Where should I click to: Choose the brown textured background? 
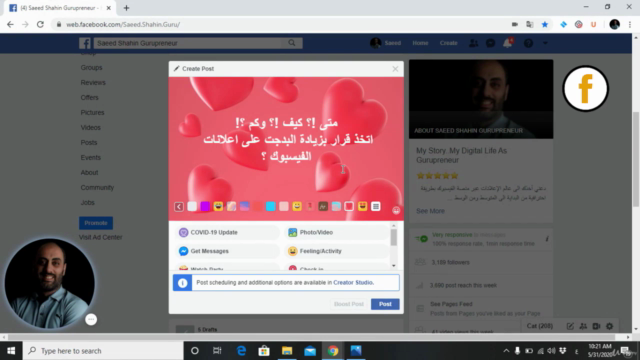click(x=323, y=207)
